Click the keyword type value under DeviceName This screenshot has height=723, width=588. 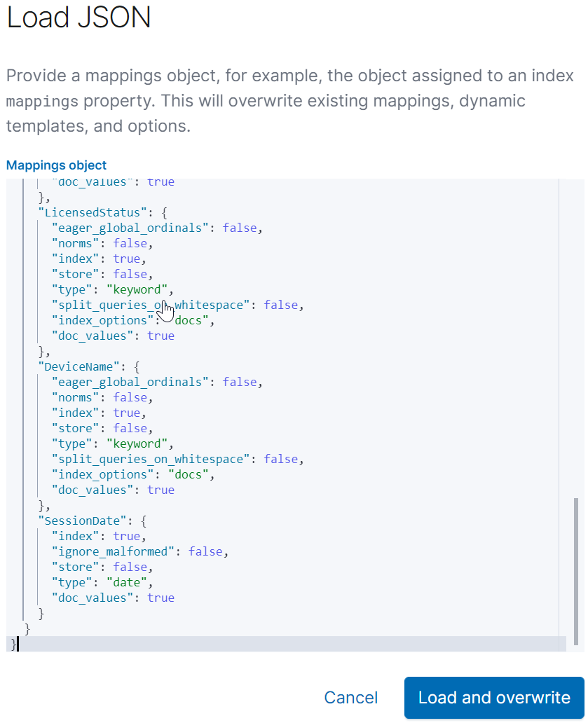tap(138, 443)
